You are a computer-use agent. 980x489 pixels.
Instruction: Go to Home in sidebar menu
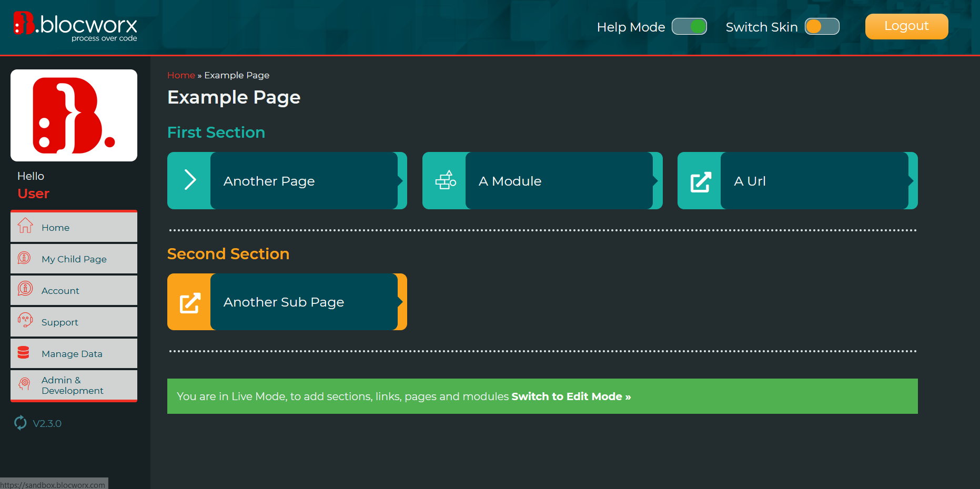coord(74,227)
